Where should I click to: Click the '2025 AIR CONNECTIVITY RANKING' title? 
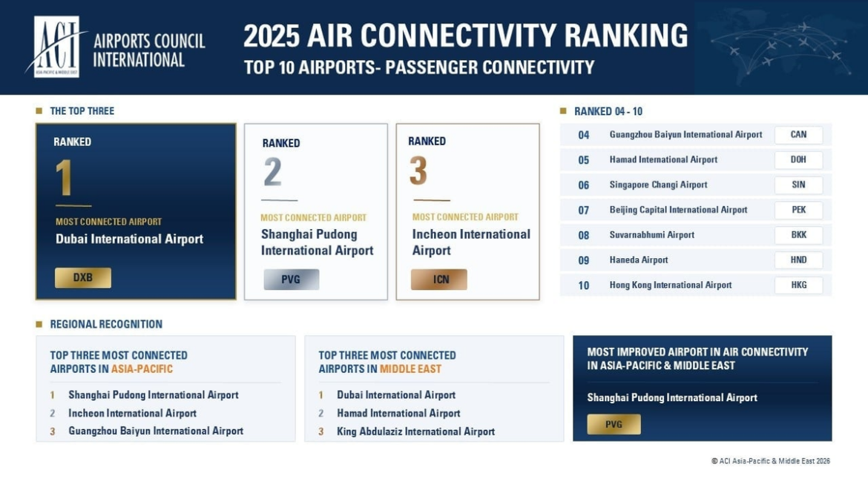coord(466,36)
